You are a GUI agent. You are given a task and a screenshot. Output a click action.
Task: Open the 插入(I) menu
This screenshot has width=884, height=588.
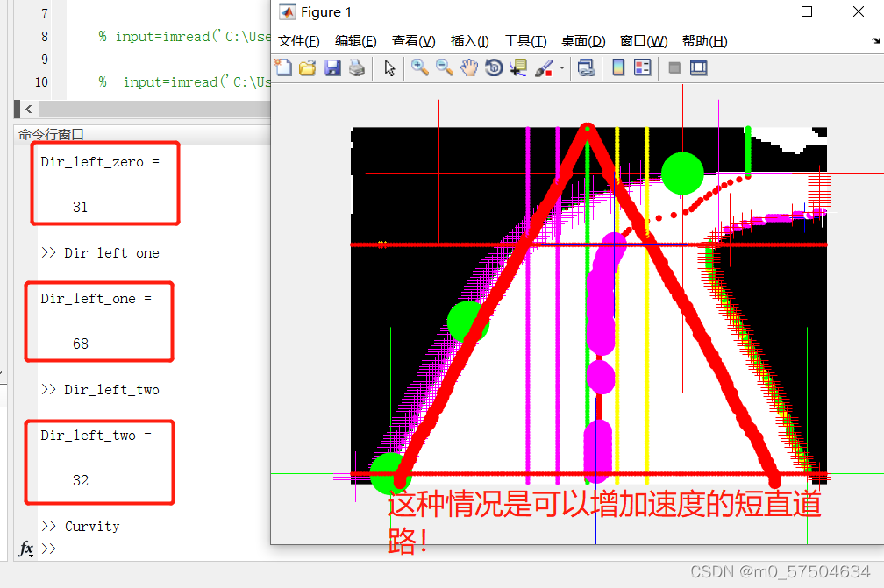470,41
